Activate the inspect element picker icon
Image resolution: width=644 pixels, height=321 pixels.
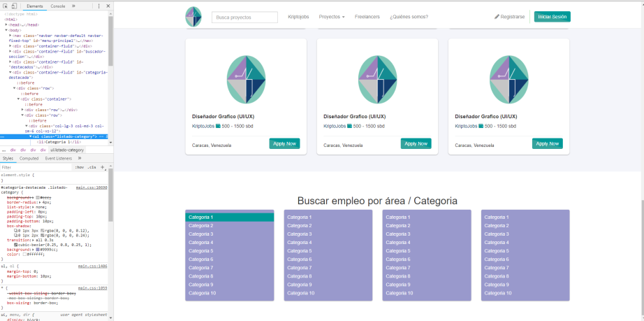(x=6, y=6)
